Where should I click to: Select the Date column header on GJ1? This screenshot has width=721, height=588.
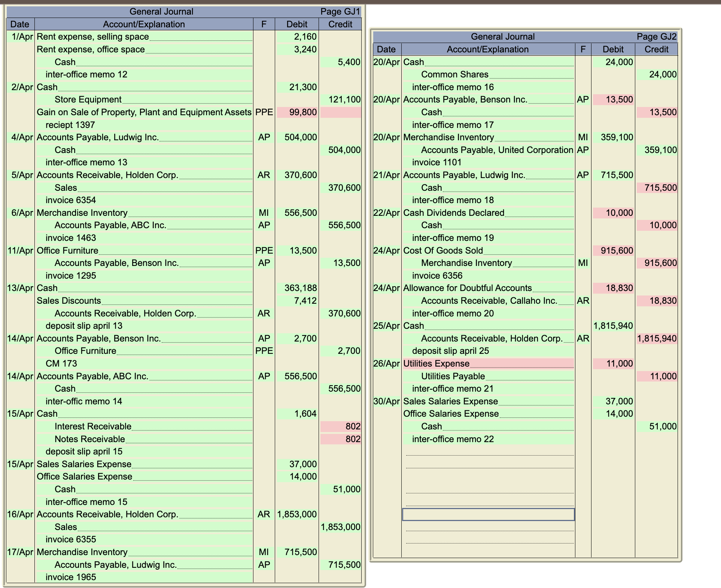coord(19,24)
